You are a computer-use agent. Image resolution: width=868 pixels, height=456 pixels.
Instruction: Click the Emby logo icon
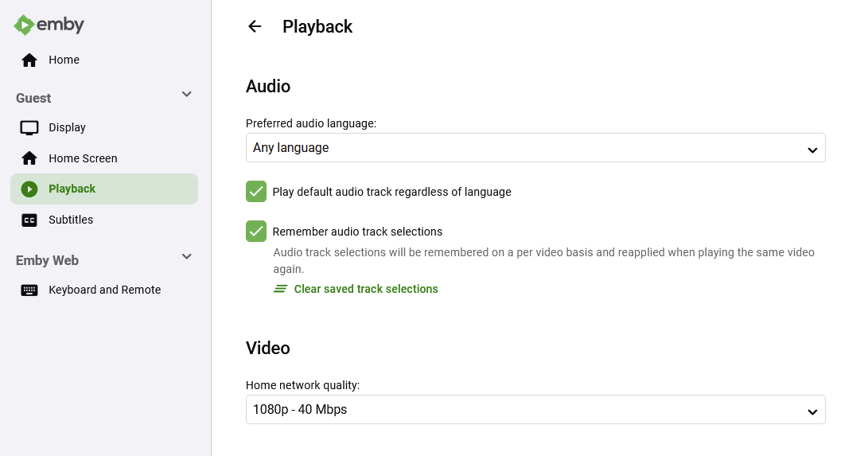pyautogui.click(x=25, y=25)
